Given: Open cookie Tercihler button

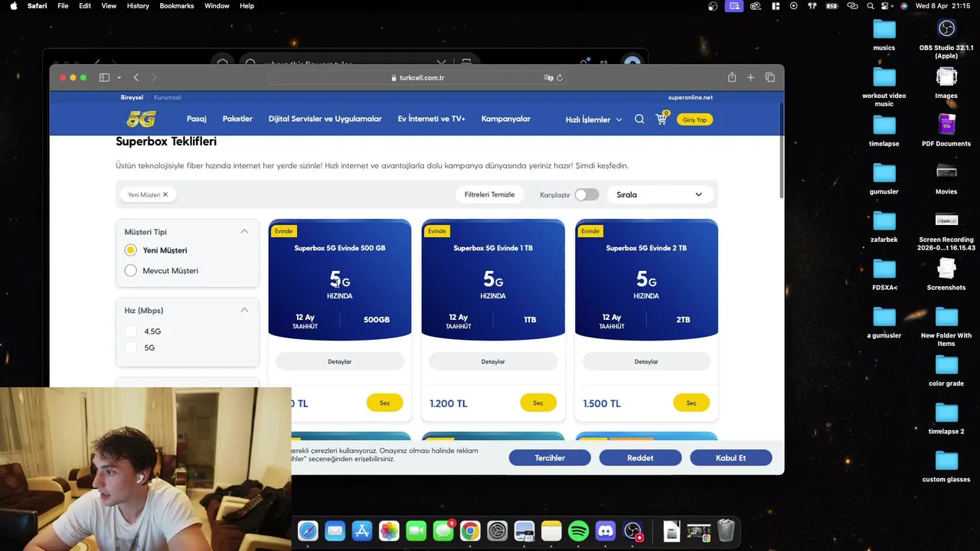Looking at the screenshot, I should (550, 458).
